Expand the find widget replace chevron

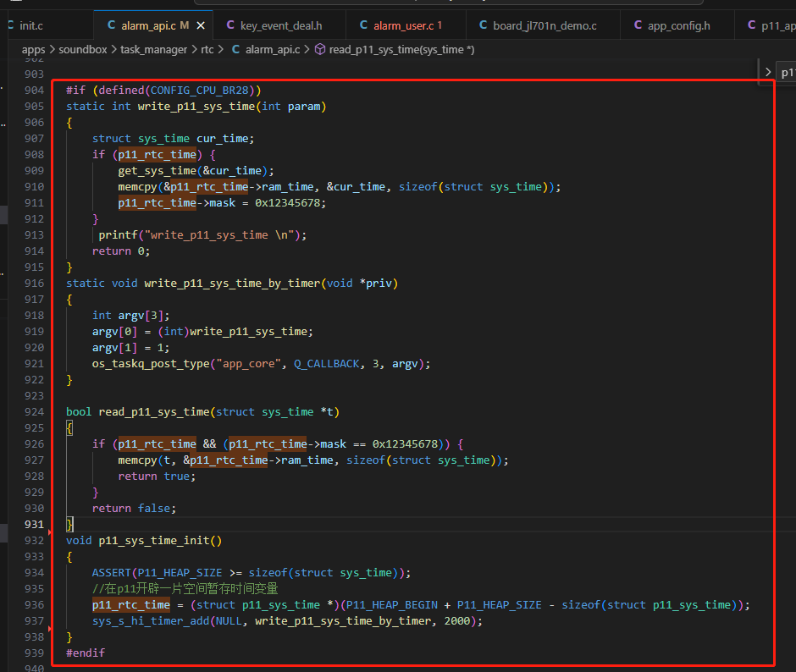pos(767,73)
